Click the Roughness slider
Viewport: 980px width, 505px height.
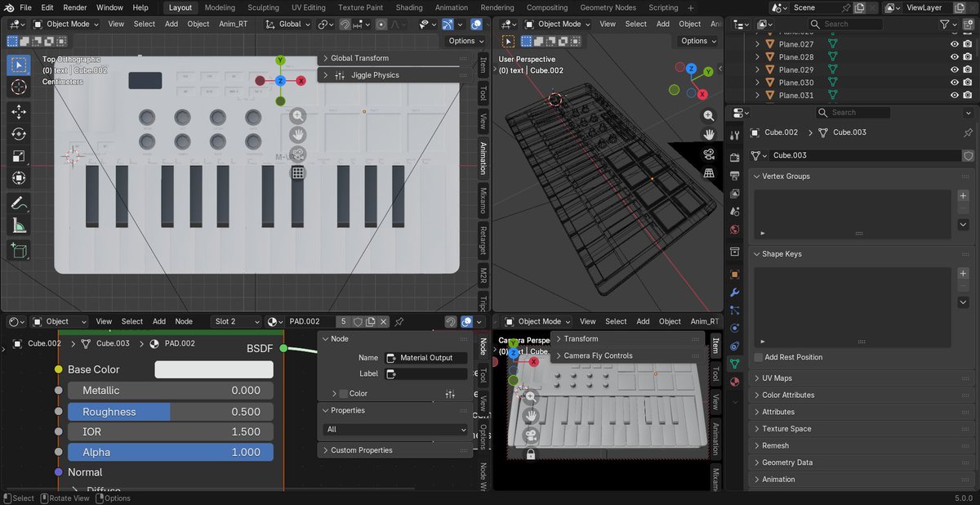tap(171, 412)
